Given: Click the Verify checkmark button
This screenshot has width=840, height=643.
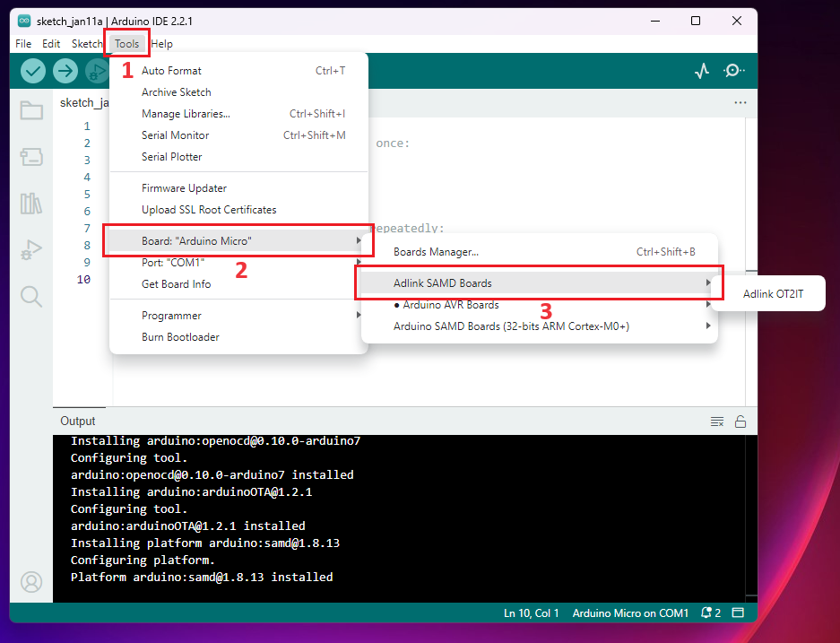Looking at the screenshot, I should tap(33, 70).
